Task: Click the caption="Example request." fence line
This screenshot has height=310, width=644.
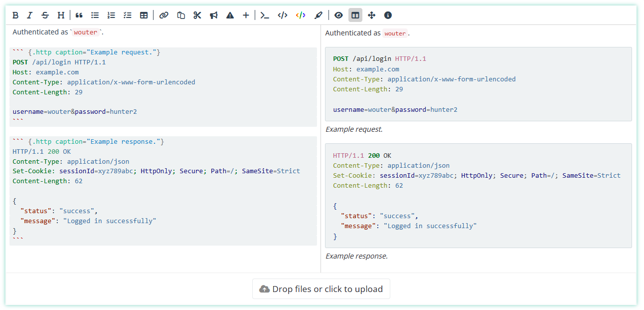Action: coord(87,52)
